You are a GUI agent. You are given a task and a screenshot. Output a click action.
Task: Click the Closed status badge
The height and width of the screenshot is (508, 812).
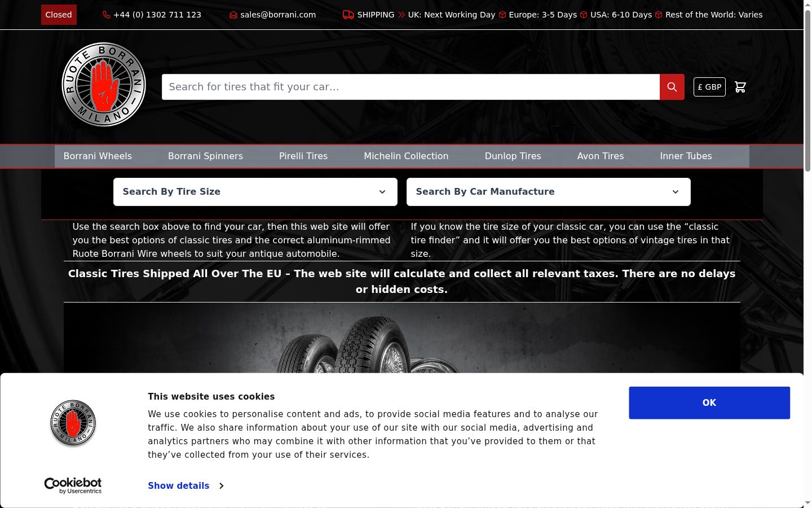tap(59, 15)
